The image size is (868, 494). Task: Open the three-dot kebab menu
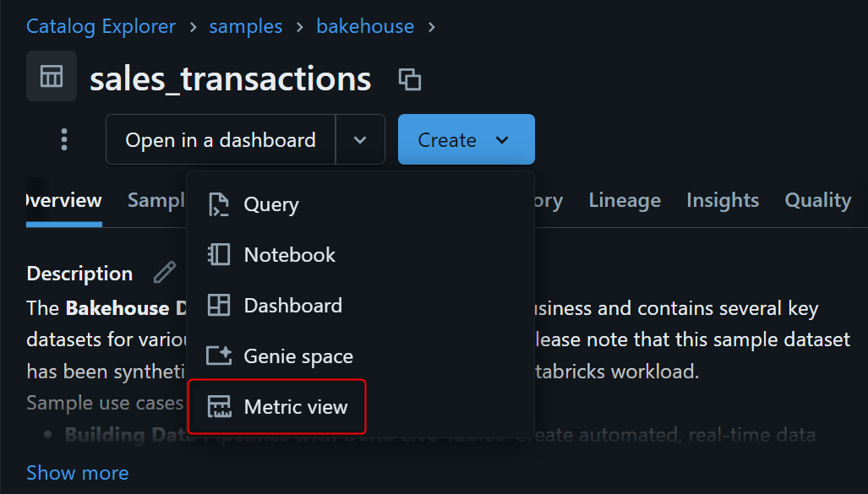pyautogui.click(x=64, y=139)
